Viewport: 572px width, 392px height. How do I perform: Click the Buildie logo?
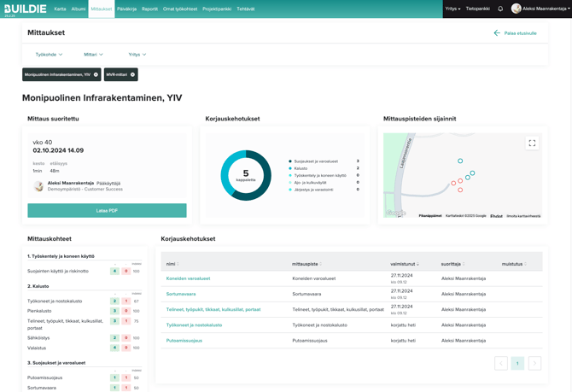[x=25, y=8]
